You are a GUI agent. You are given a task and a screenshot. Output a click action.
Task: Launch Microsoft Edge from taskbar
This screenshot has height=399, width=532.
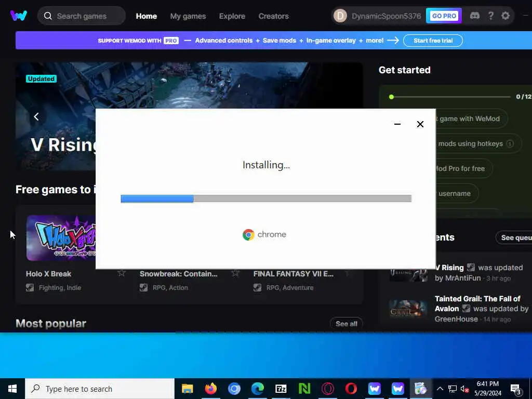pos(258,389)
